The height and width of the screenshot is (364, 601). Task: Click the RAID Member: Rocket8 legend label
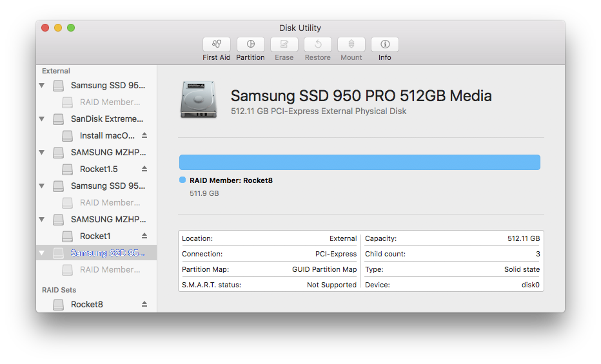(231, 180)
